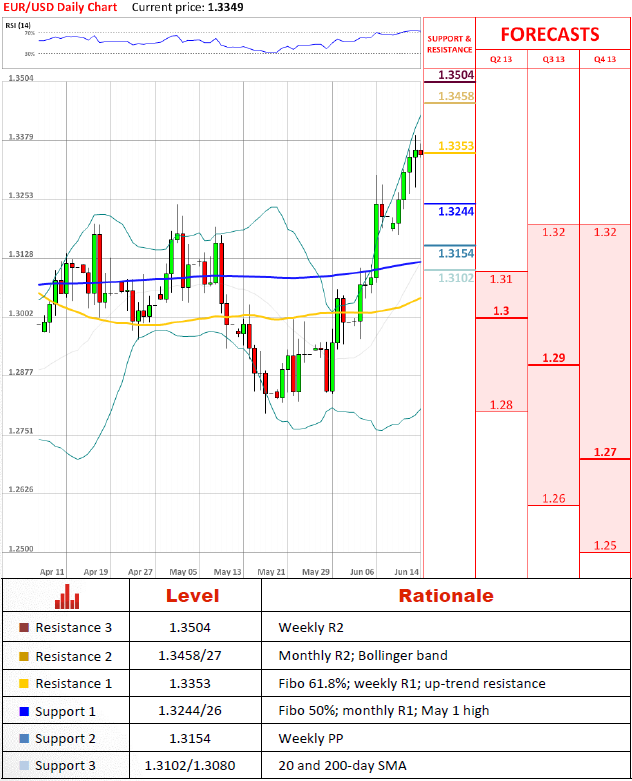Viewport: 632px width, 781px height.
Task: Click the Q2 13 forecast column header
Action: pos(501,59)
